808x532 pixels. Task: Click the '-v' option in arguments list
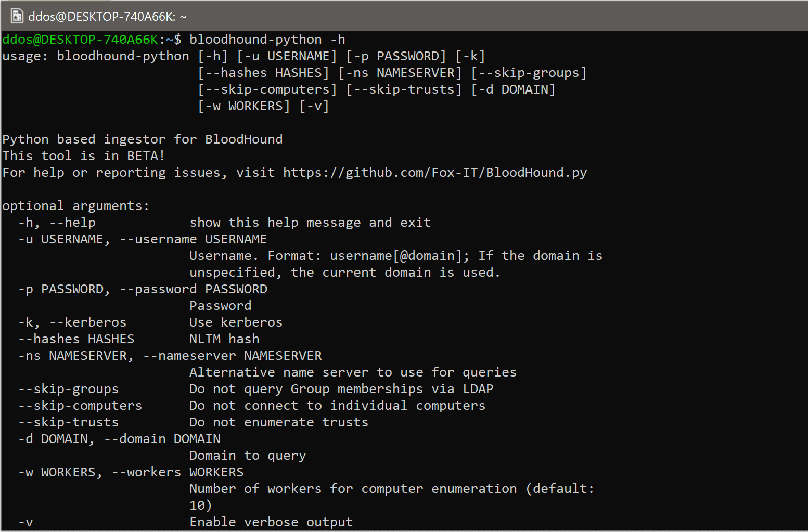[x=25, y=522]
